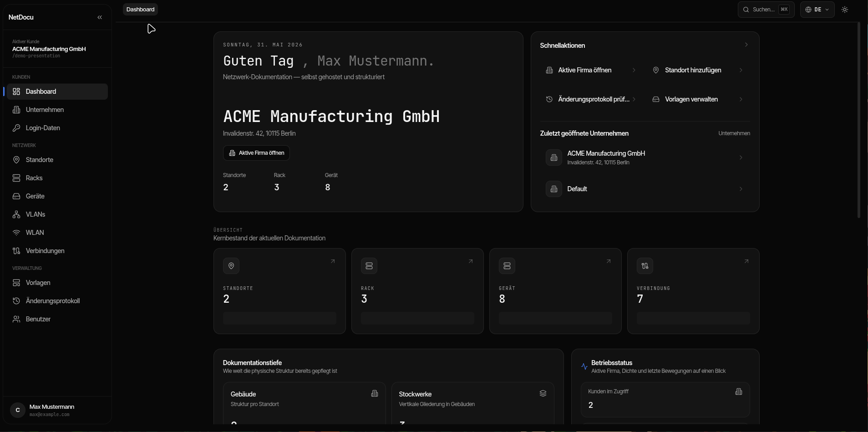The image size is (868, 432).
Task: Open recent company ACME Manufacturing GmbH
Action: (x=645, y=158)
